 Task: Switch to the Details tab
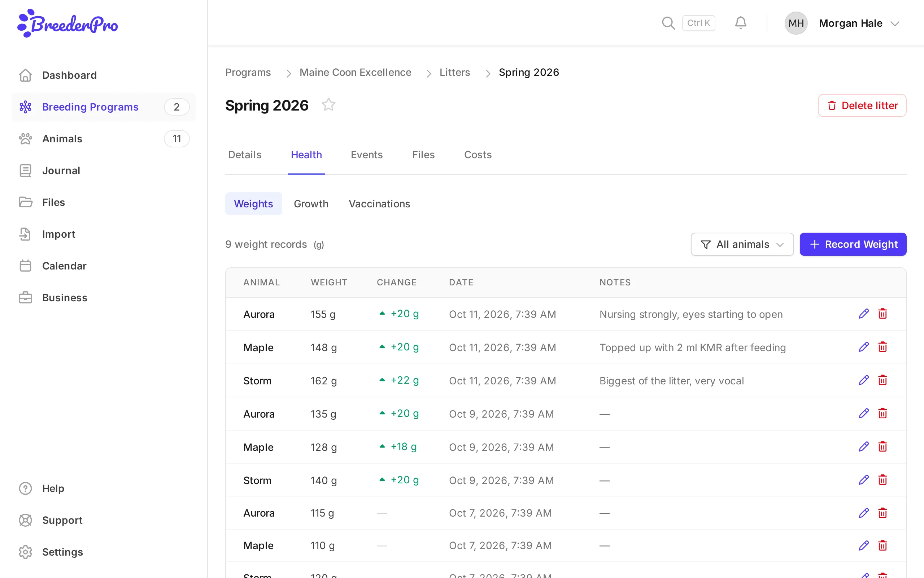click(x=245, y=155)
